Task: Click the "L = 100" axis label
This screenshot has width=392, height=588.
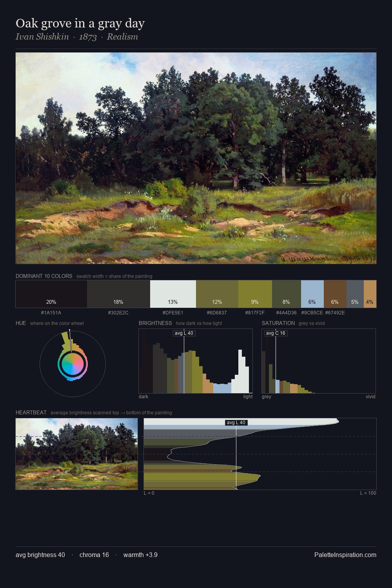Action: coord(368,493)
